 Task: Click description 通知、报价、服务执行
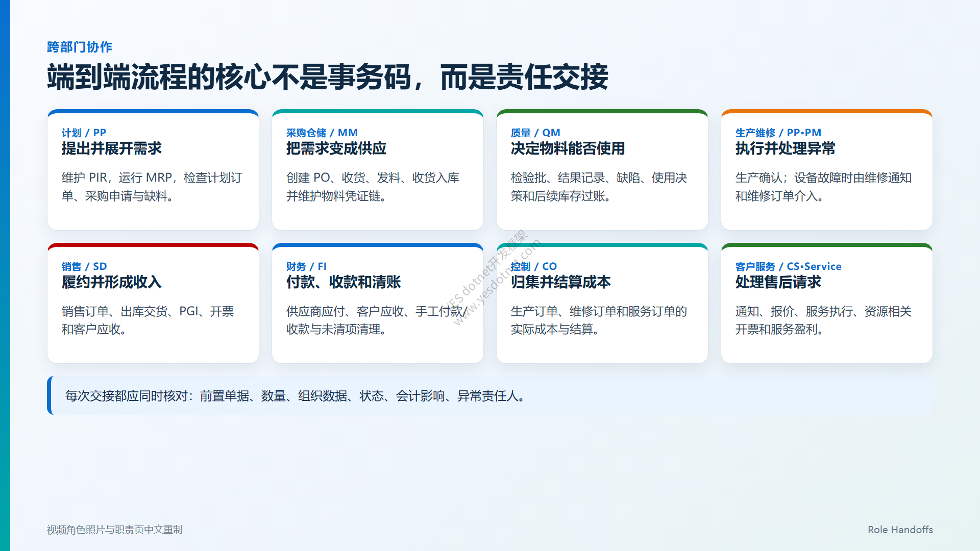[823, 320]
